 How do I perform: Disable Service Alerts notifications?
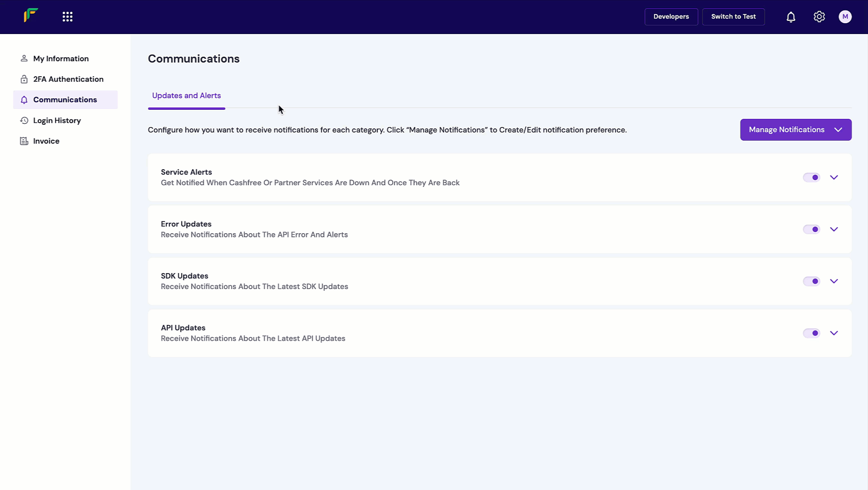[812, 177]
